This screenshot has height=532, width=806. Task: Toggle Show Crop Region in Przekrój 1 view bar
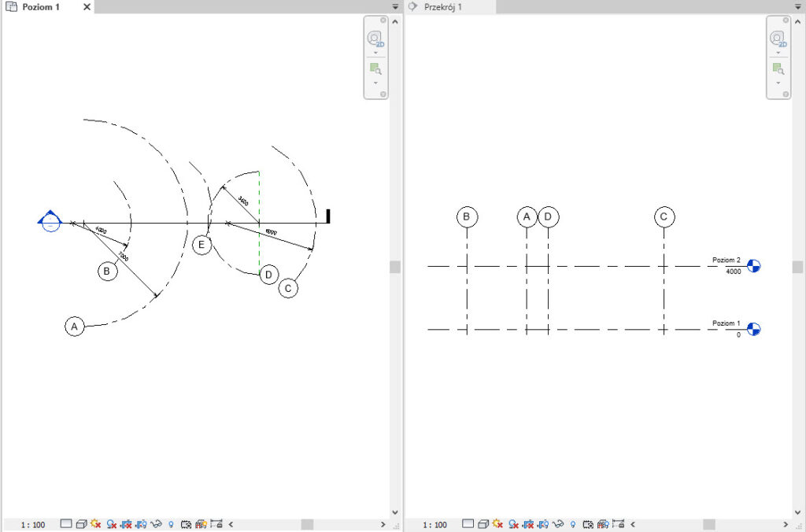coord(543,524)
